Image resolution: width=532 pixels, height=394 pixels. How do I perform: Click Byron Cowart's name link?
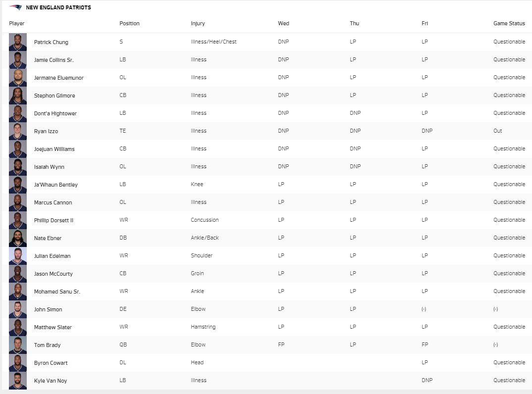(51, 363)
